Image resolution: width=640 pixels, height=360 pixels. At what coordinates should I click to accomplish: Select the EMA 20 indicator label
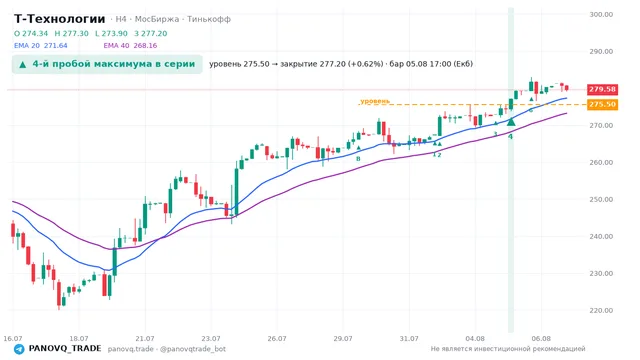coord(40,46)
